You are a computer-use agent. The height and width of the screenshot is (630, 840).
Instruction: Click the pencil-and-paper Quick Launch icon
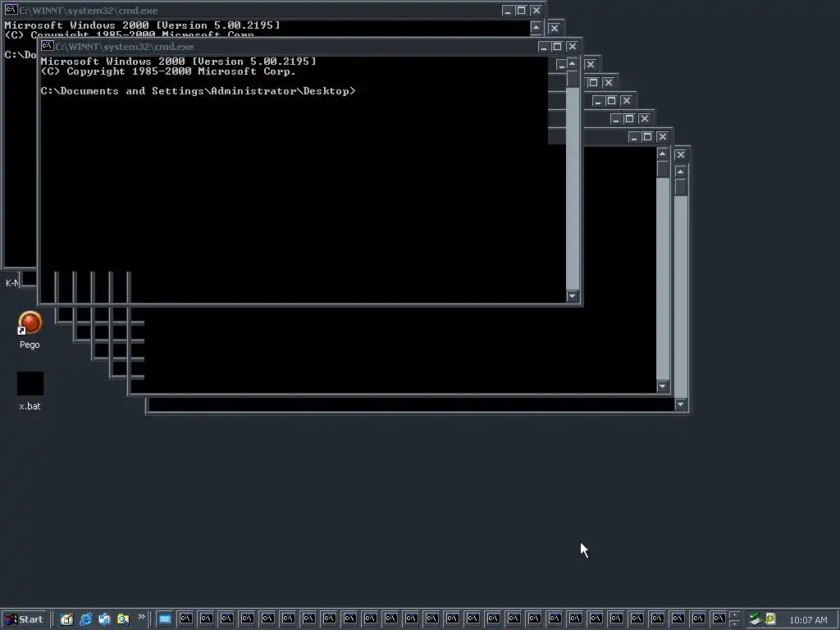66,619
